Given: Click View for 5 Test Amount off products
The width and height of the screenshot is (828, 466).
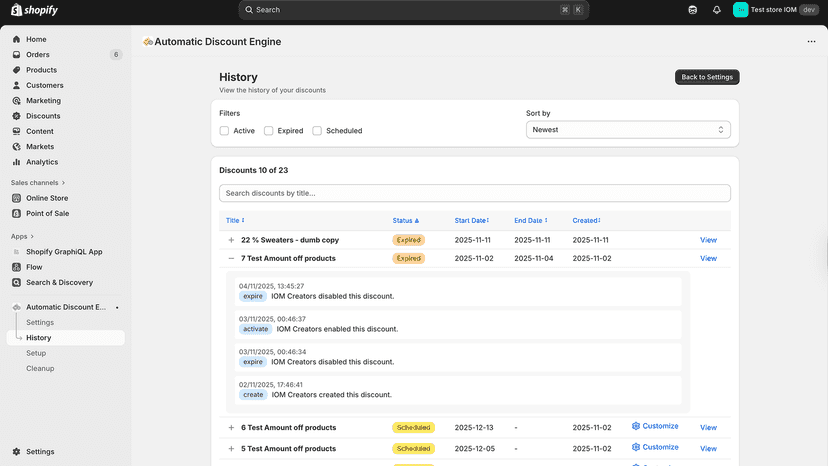Looking at the screenshot, I should [708, 449].
